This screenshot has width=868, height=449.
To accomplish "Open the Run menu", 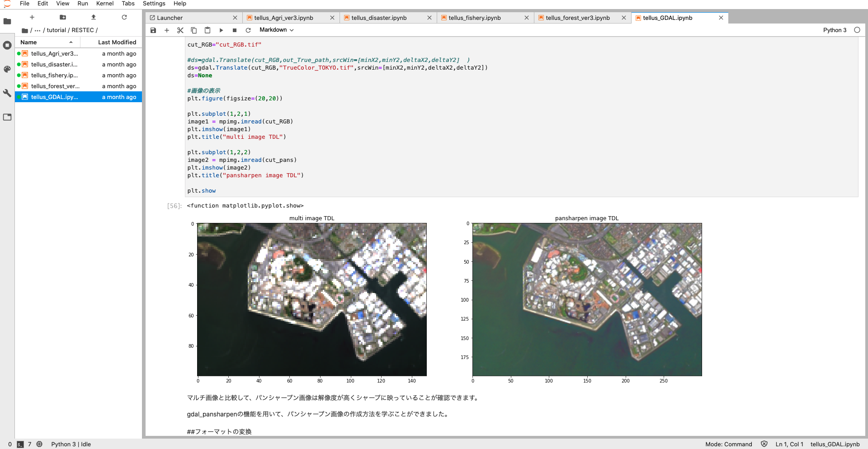I will tap(83, 4).
